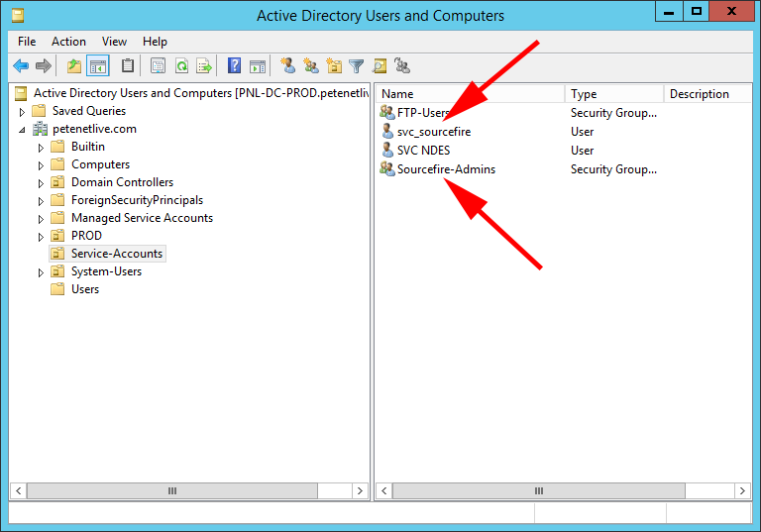Click right arrow of list pane scrollbar

click(742, 490)
